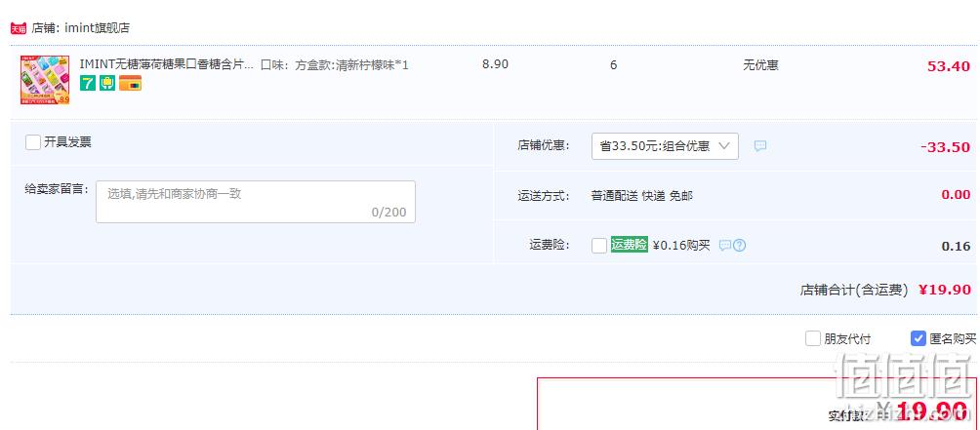Click the shield guarantee badge icon
980x430 pixels.
click(x=106, y=83)
